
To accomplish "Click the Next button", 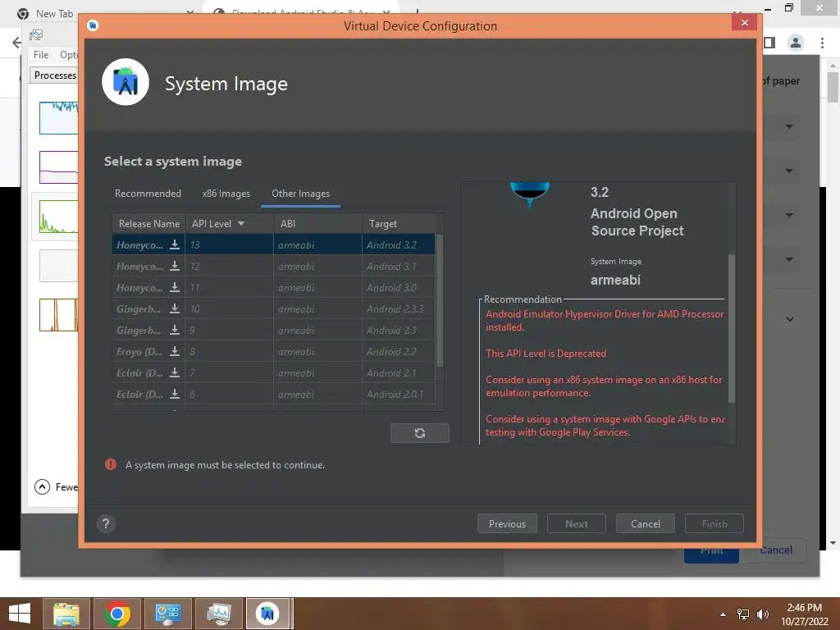I will (577, 523).
